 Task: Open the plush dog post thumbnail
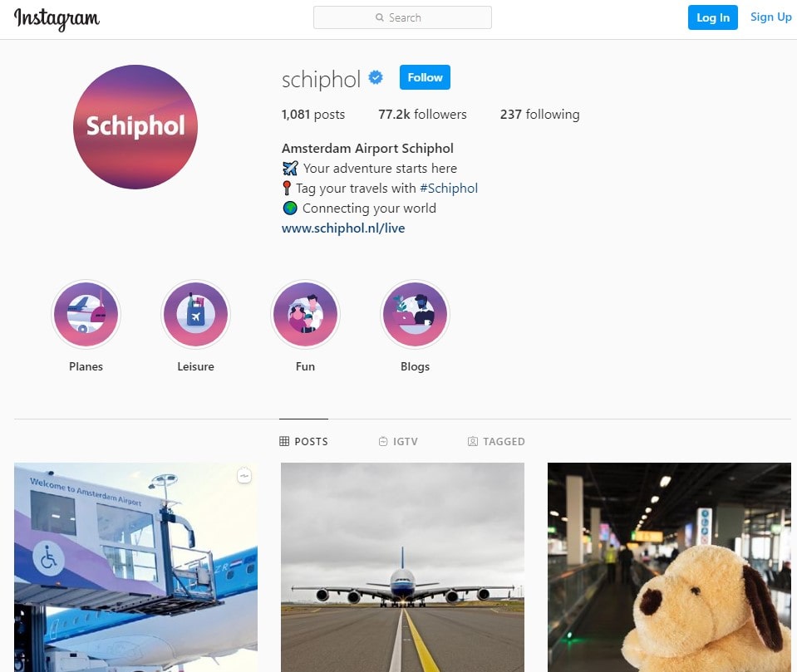point(669,567)
